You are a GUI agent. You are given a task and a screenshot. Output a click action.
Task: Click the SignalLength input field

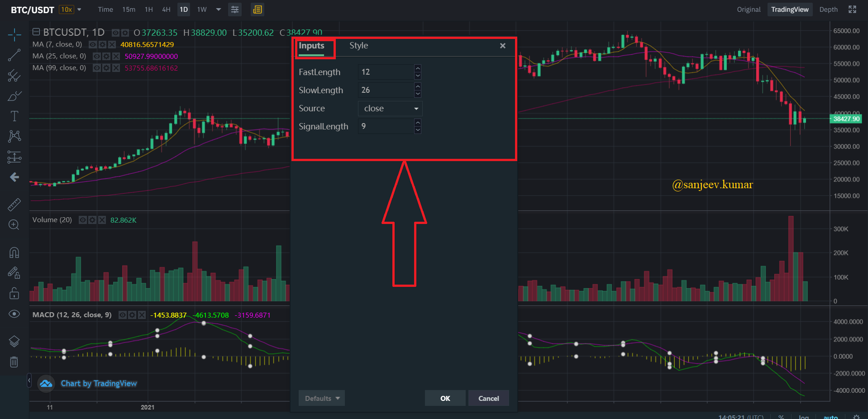(386, 126)
